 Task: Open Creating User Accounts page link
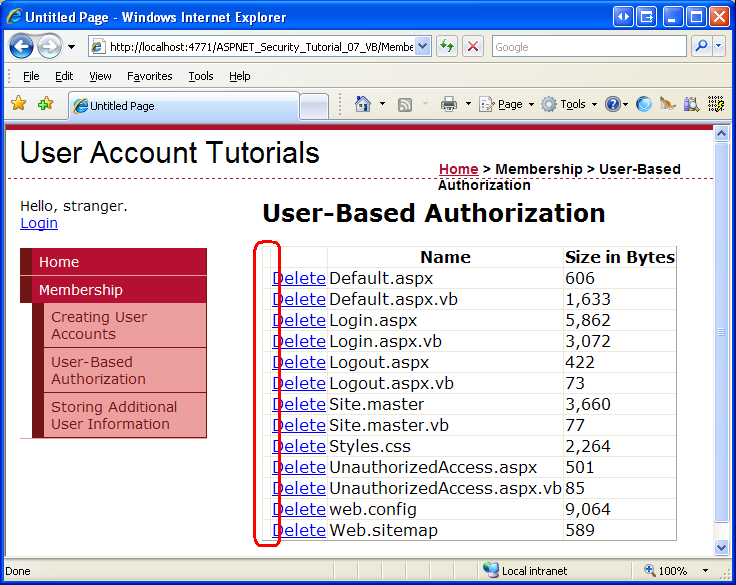click(x=125, y=325)
